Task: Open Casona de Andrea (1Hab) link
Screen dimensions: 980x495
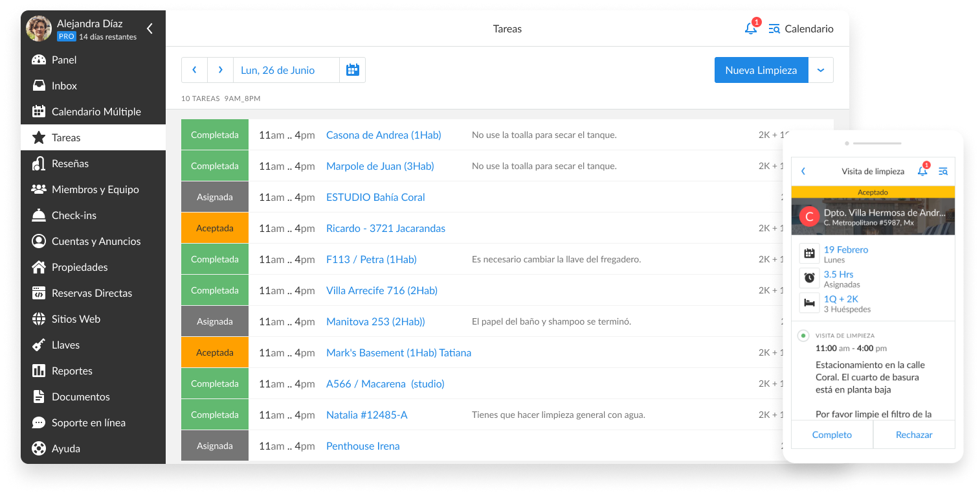Action: [x=383, y=135]
